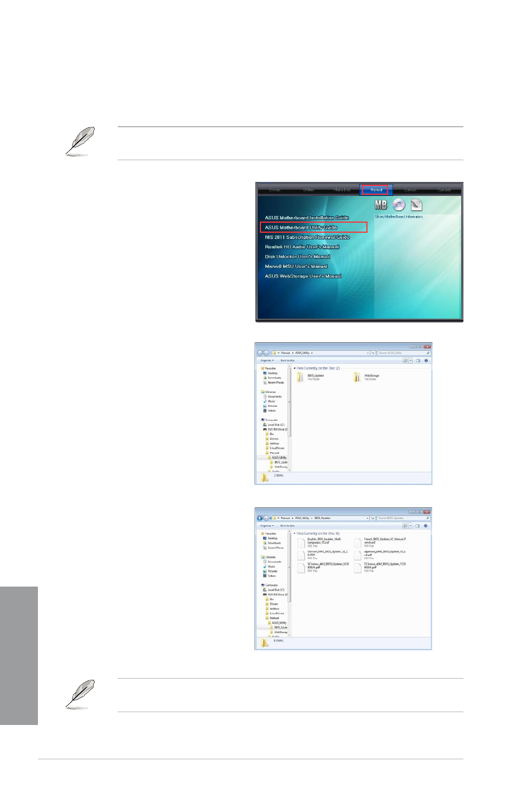Open SChinese BIOS_Updater PDF file
532x802 pixels.
tap(323, 568)
